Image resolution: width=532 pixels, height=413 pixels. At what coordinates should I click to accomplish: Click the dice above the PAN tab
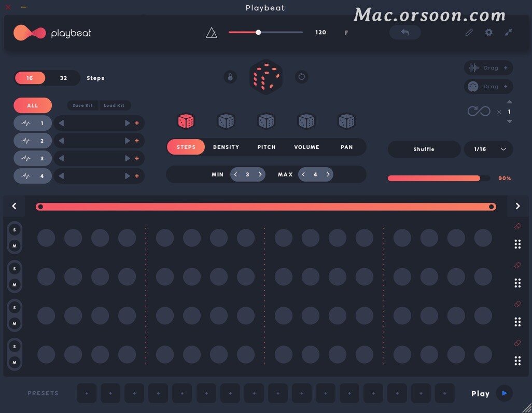click(346, 121)
